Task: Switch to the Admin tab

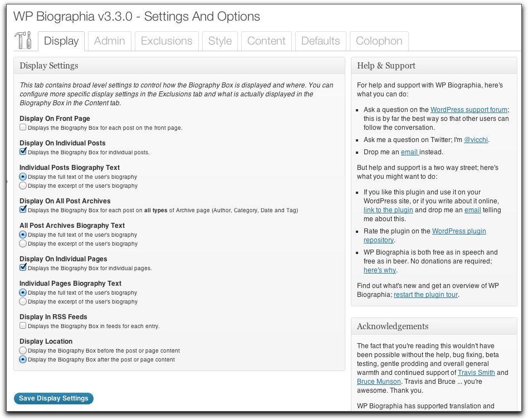Action: pyautogui.click(x=109, y=41)
